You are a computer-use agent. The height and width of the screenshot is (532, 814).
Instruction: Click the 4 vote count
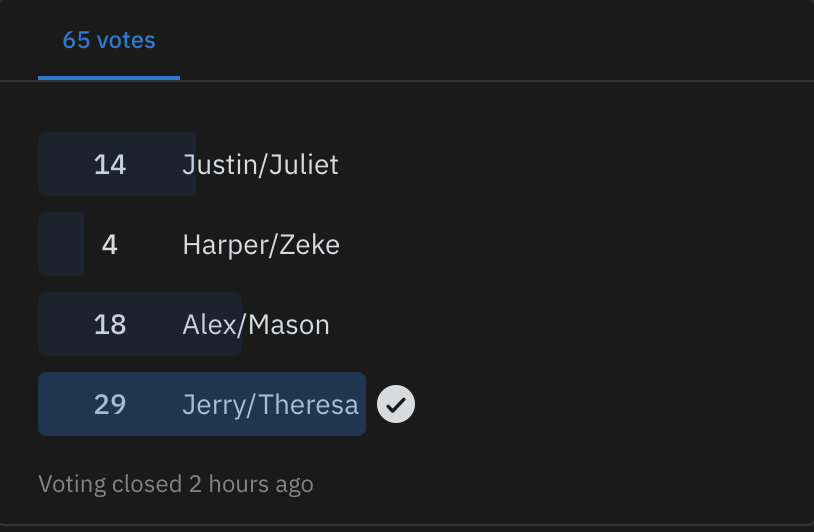[110, 244]
